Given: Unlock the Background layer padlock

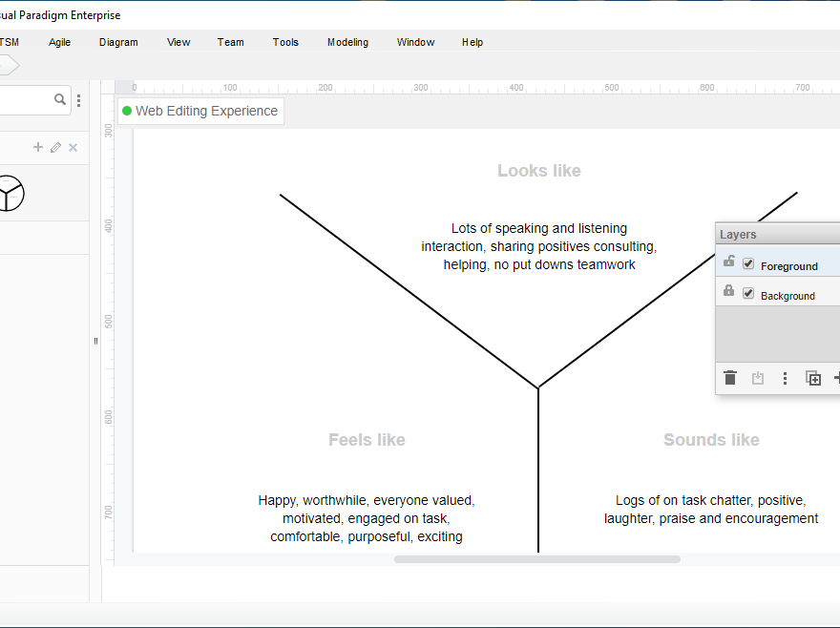Looking at the screenshot, I should (728, 292).
